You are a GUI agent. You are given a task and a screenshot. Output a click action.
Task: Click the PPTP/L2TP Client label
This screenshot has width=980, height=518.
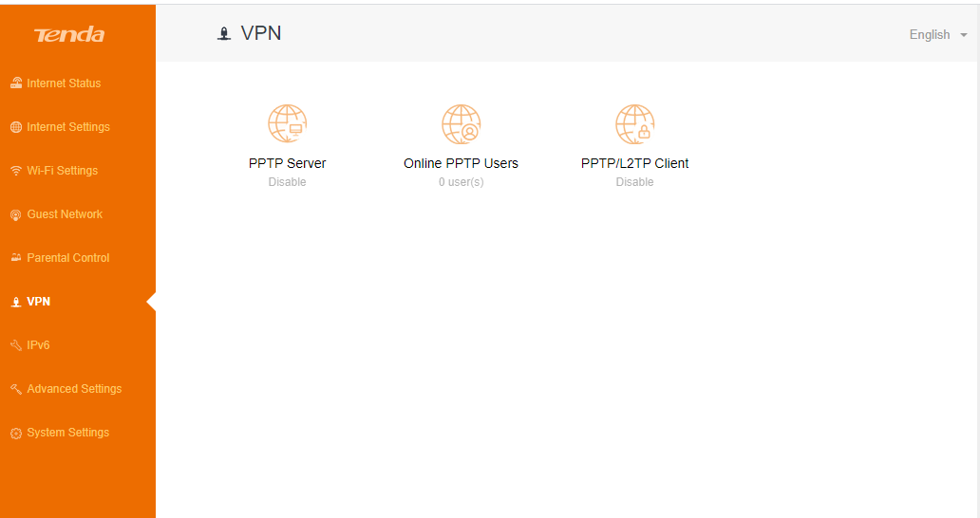(x=635, y=163)
